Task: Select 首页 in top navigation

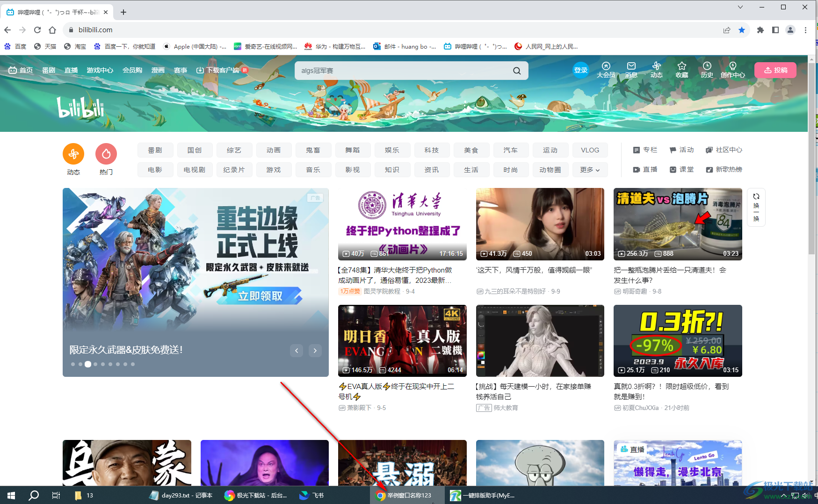Action: click(21, 70)
